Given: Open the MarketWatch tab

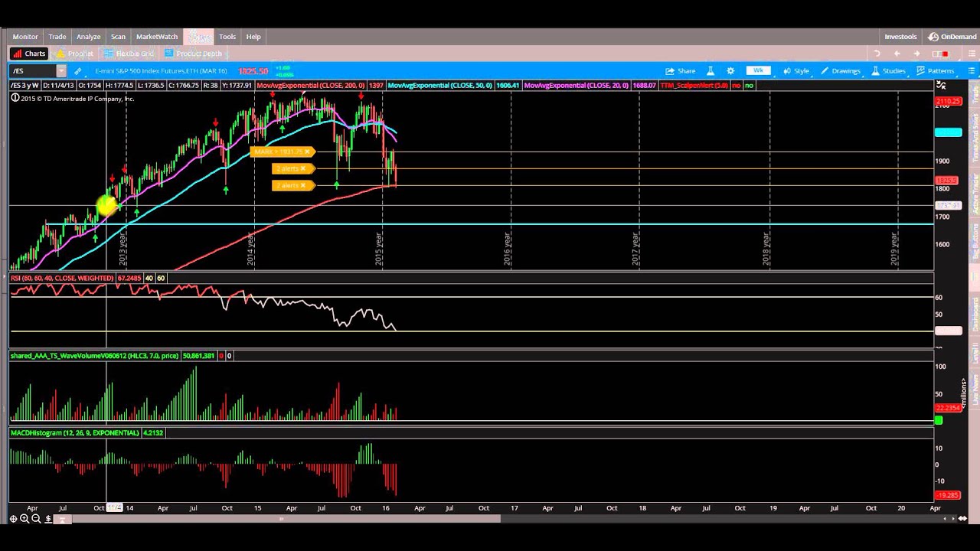Looking at the screenshot, I should (157, 37).
